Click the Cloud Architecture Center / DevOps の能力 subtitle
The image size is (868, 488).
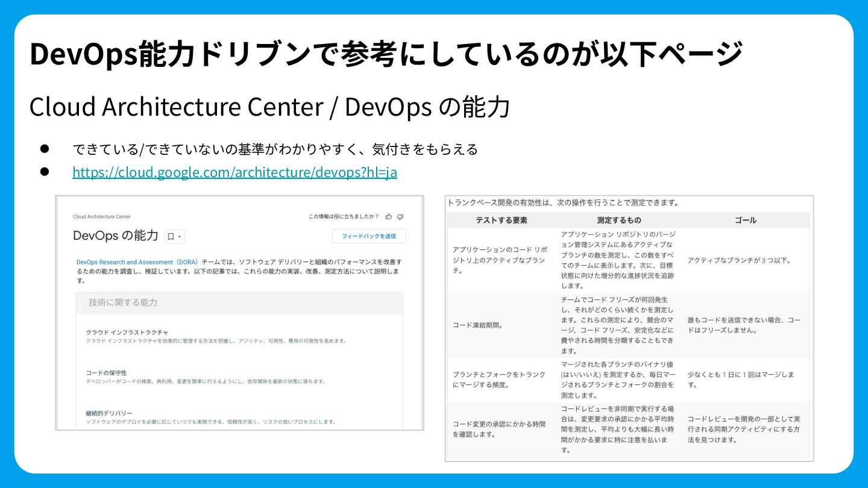point(269,107)
